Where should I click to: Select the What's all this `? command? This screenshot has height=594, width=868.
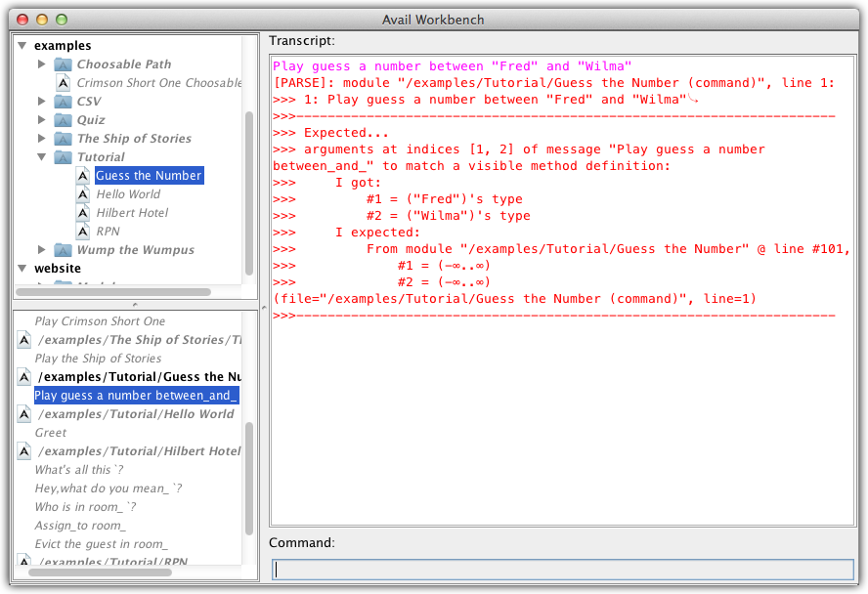[79, 470]
